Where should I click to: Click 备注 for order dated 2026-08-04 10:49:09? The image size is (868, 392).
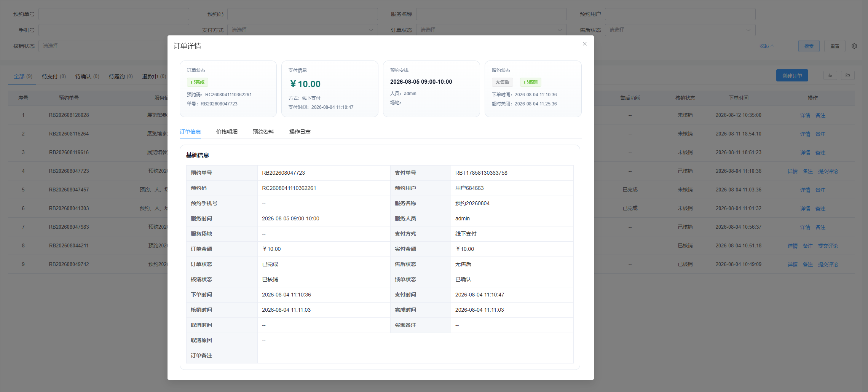807,265
